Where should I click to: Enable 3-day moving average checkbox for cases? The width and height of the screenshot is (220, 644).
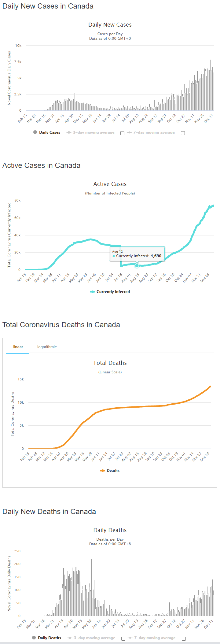[122, 133]
